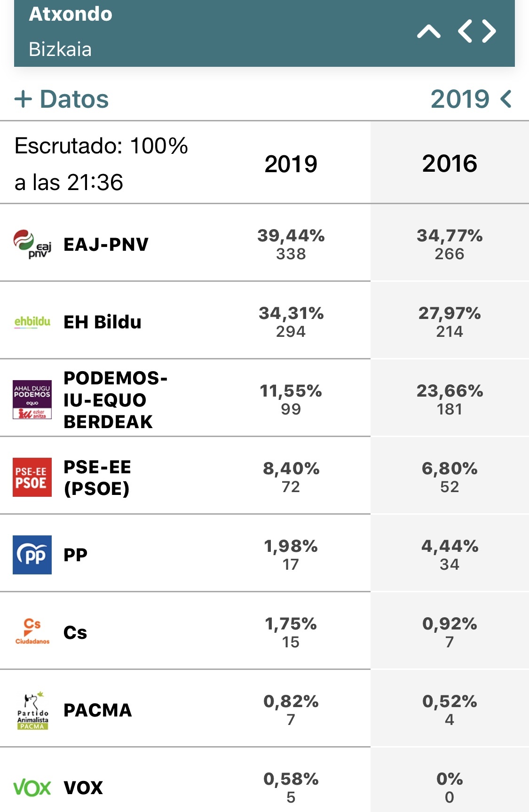Click the Ciudadanos orange logo
The height and width of the screenshot is (812, 529).
tap(32, 632)
